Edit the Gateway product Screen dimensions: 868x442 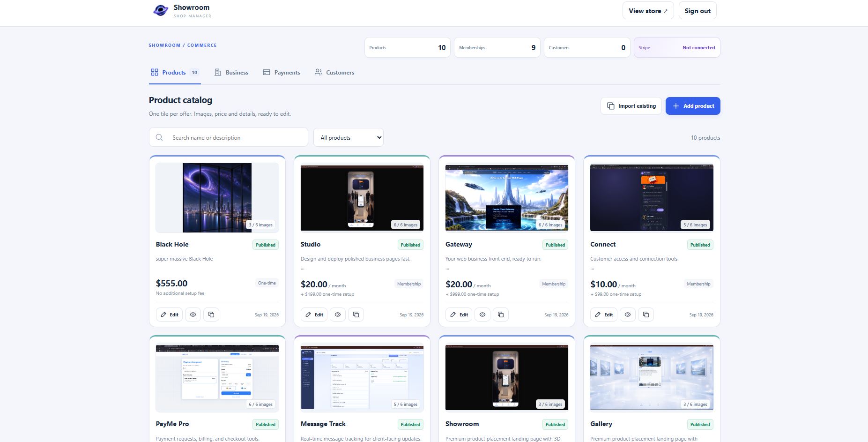pos(459,315)
